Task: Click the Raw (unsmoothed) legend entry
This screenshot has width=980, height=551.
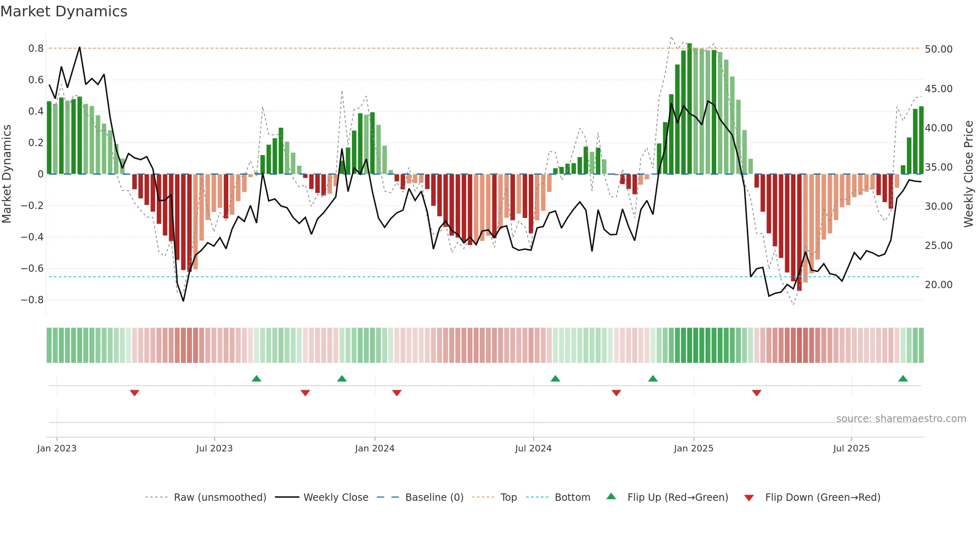Action: [206, 497]
